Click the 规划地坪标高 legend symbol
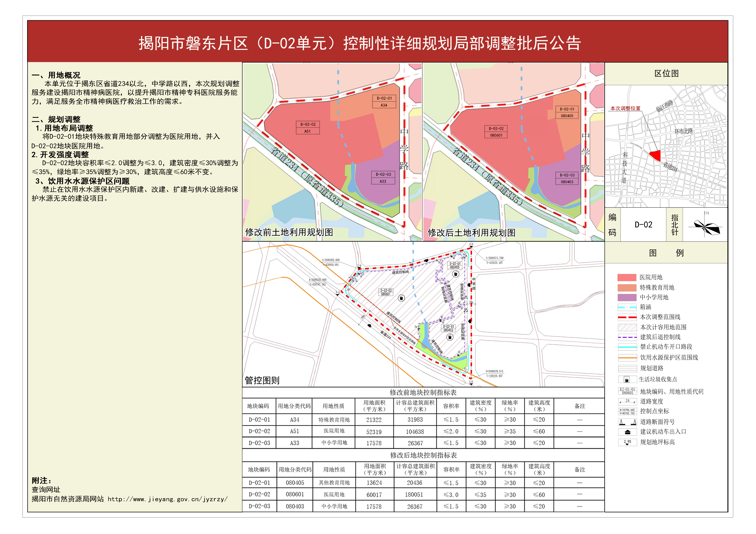 point(627,442)
